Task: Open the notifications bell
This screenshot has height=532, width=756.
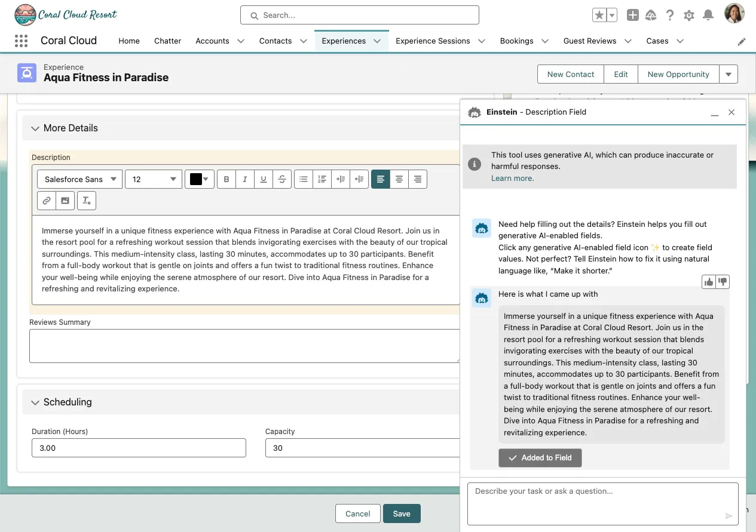Action: (708, 16)
